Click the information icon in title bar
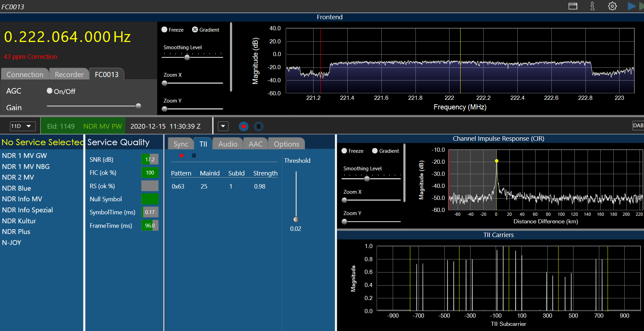644x331 pixels. tap(592, 6)
